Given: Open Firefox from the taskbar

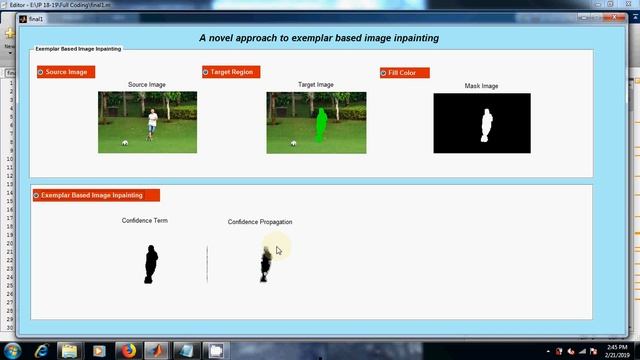Looking at the screenshot, I should pos(128,351).
